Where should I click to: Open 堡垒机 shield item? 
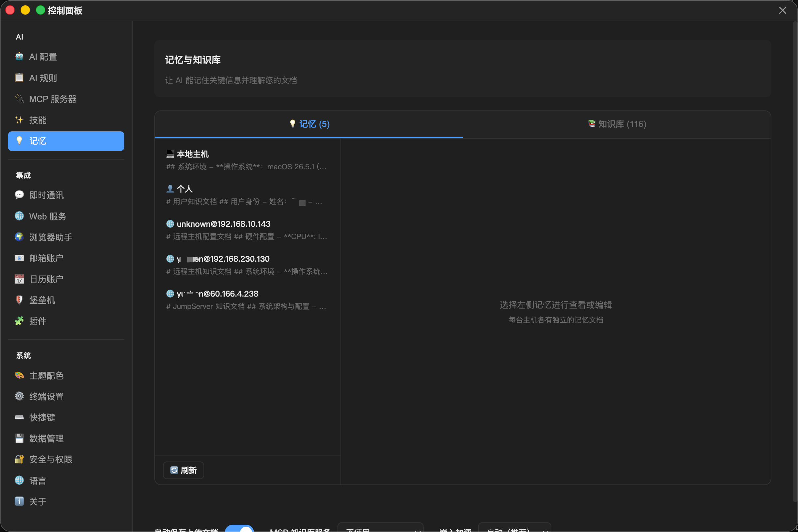coord(66,300)
